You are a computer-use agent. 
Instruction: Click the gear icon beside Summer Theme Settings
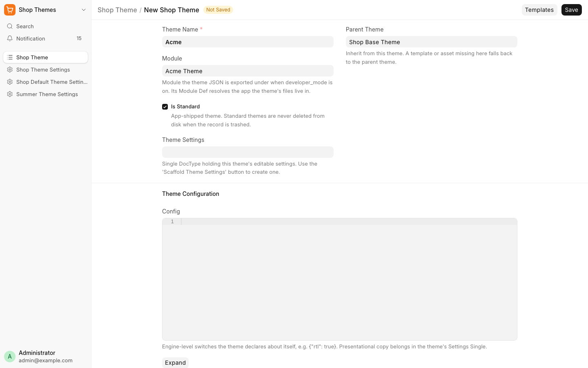(10, 94)
